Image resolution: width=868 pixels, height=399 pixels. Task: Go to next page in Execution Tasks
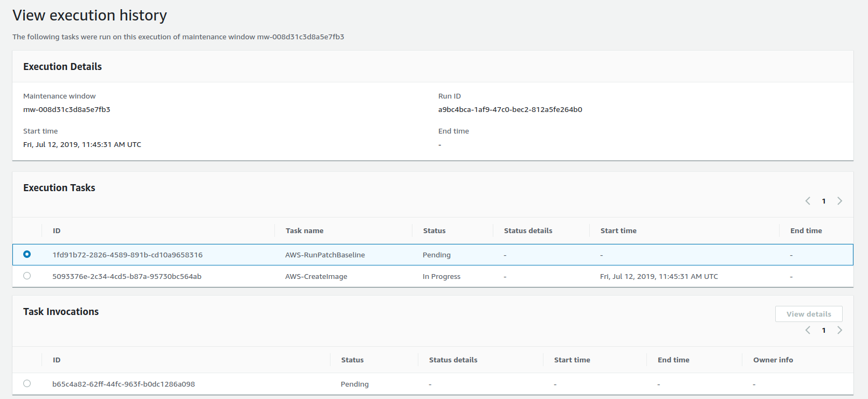[x=839, y=201]
